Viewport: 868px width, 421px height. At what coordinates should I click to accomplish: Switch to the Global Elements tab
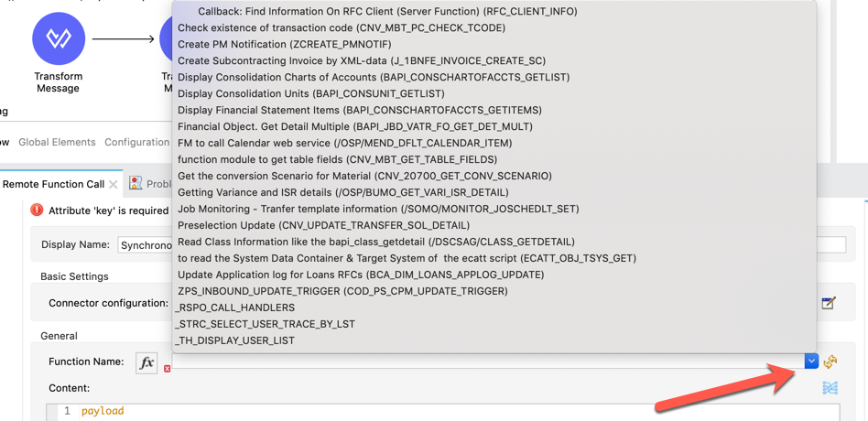[x=57, y=142]
